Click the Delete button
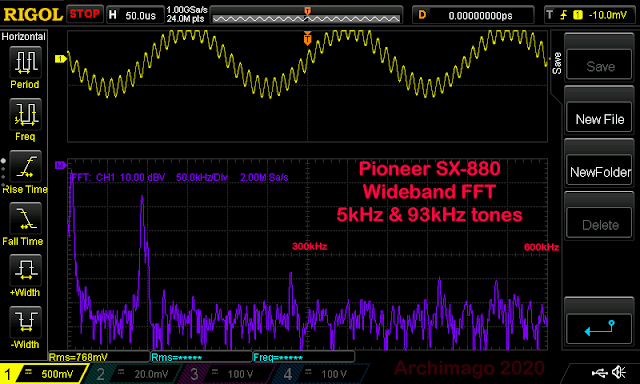 [600, 224]
